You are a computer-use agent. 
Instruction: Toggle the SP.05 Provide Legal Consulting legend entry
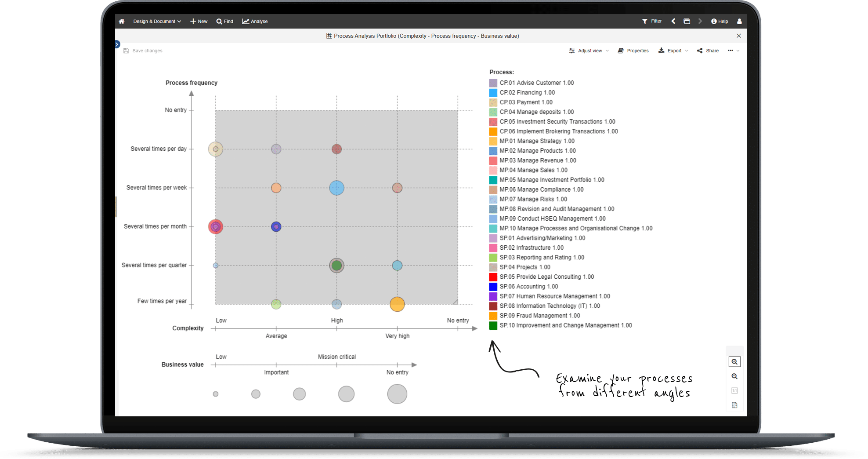pos(546,277)
